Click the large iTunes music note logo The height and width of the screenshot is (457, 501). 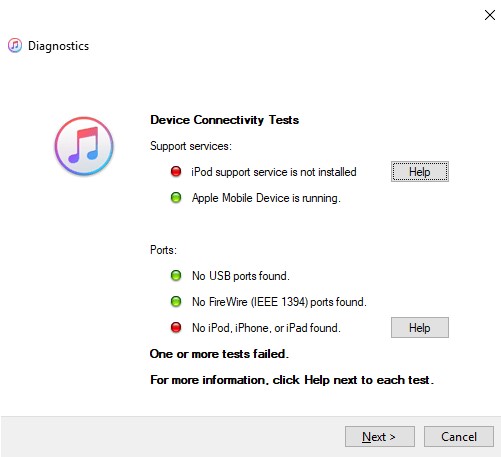tap(84, 146)
